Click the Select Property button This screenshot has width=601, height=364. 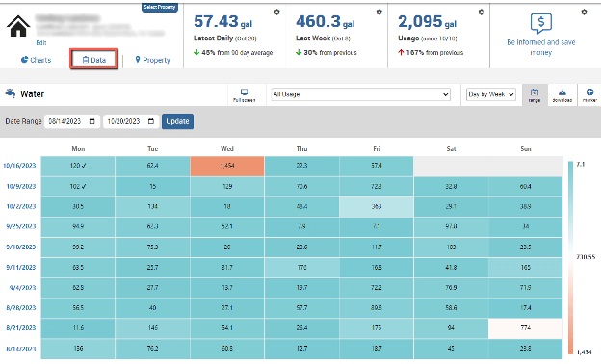[x=160, y=7]
